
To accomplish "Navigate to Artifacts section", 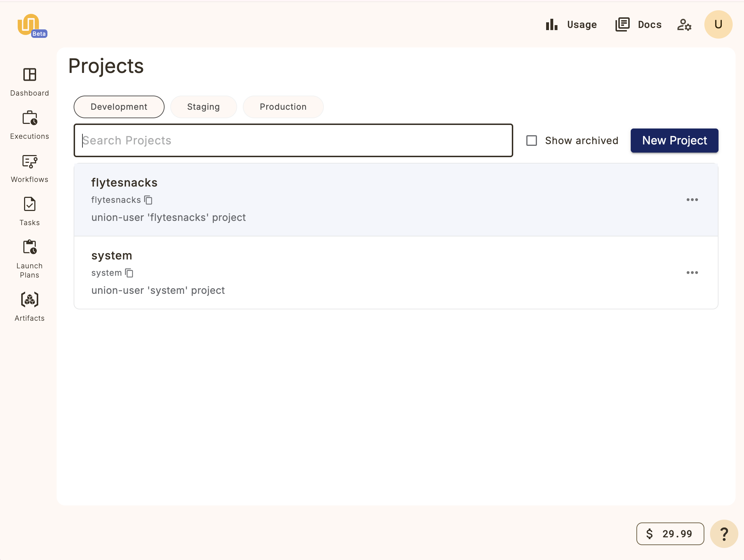I will (x=29, y=305).
